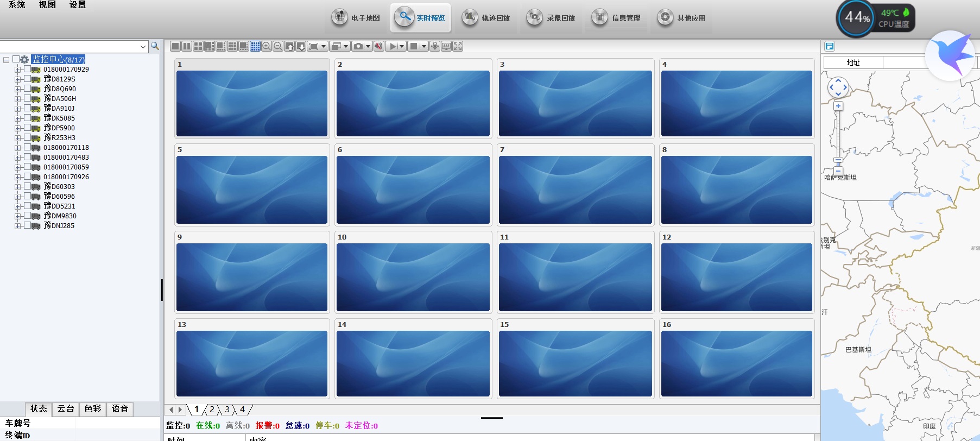Image resolution: width=980 pixels, height=441 pixels.
Task: Click the save icon above the map
Action: 830,46
